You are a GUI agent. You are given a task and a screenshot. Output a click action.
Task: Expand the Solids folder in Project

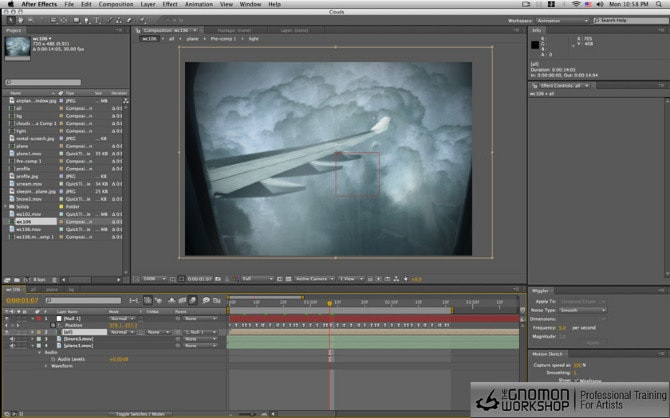point(6,206)
